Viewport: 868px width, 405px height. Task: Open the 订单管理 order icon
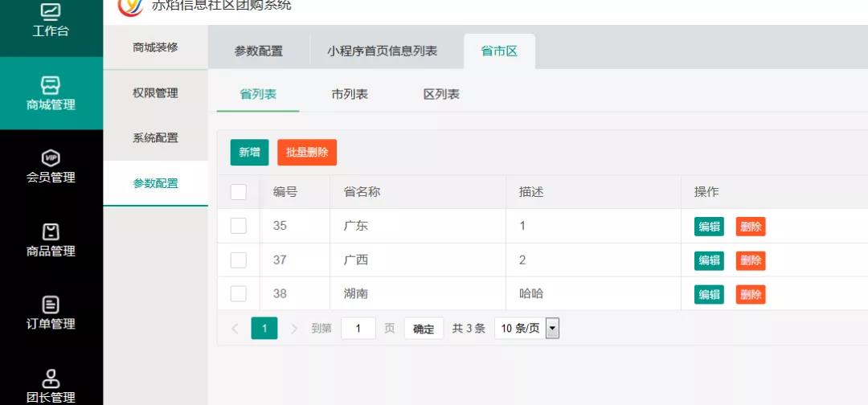[x=51, y=305]
